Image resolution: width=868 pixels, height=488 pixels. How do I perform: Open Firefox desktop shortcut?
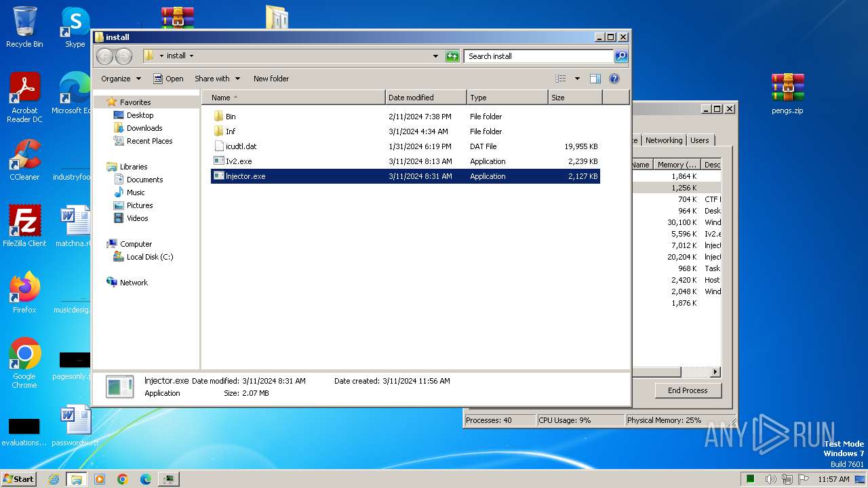coord(24,292)
